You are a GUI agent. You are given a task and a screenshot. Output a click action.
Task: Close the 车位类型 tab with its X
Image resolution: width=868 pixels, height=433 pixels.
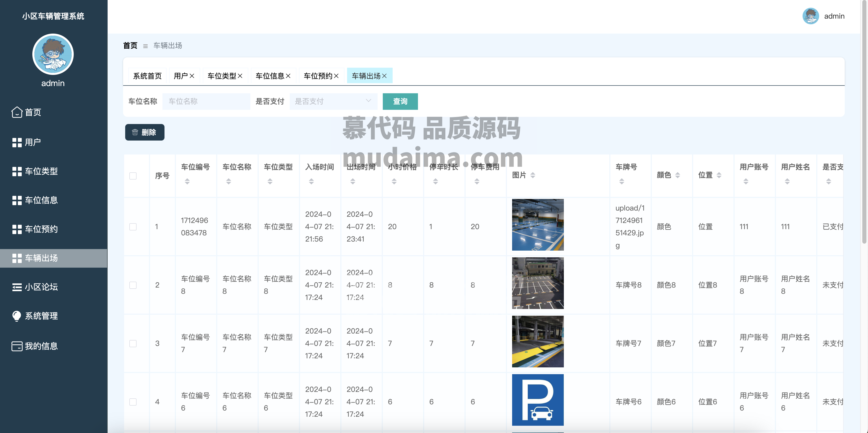point(240,76)
